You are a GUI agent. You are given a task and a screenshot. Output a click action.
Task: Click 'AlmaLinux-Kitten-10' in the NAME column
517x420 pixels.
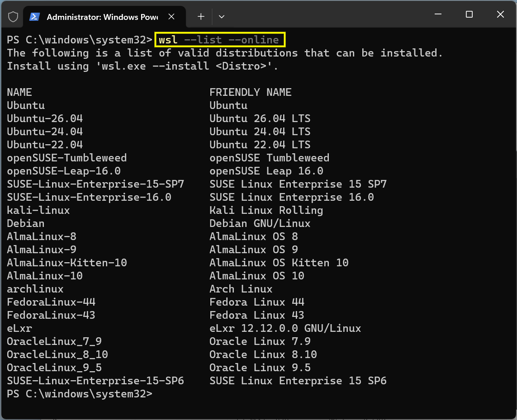pyautogui.click(x=67, y=263)
